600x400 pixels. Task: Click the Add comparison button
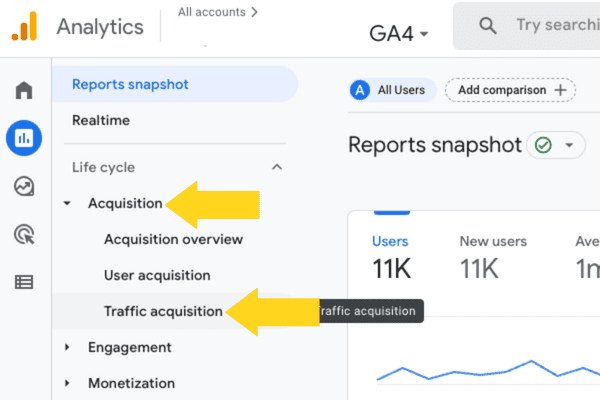(510, 90)
